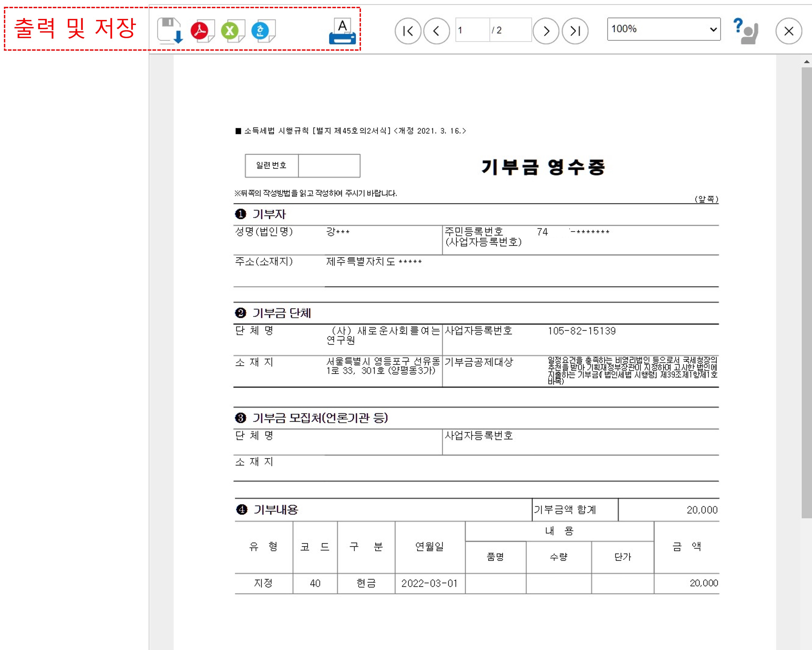Viewport: 812px width, 650px height.
Task: Jump to the first page
Action: 407,31
